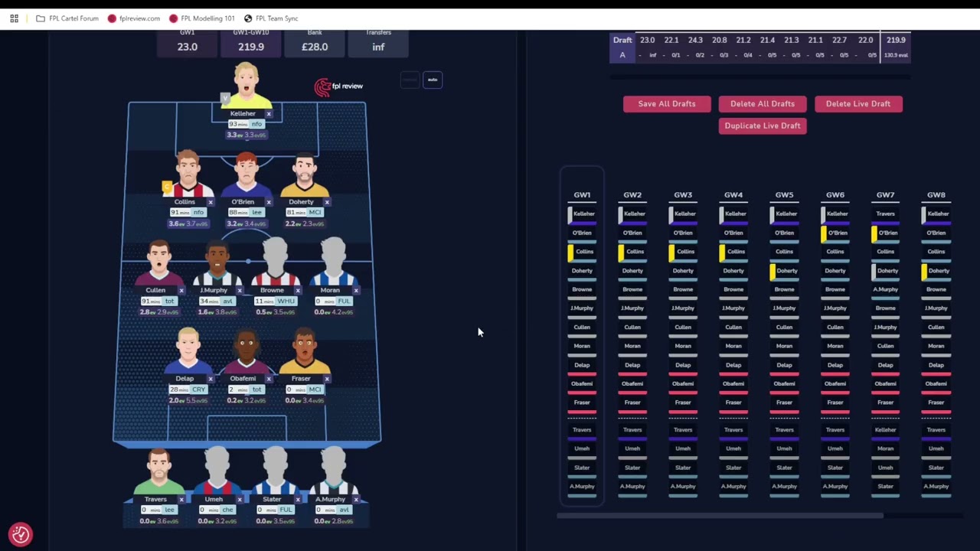
Task: Toggle the dim button beside auto
Action: [x=410, y=80]
